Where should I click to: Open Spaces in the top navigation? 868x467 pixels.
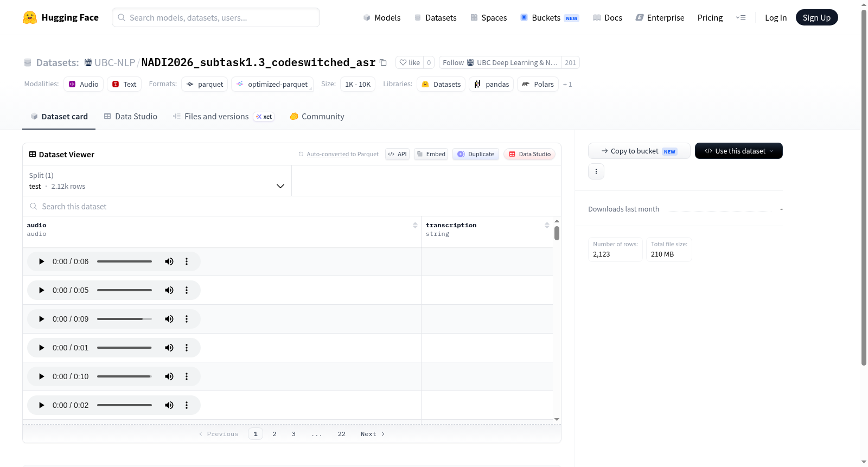(x=489, y=17)
